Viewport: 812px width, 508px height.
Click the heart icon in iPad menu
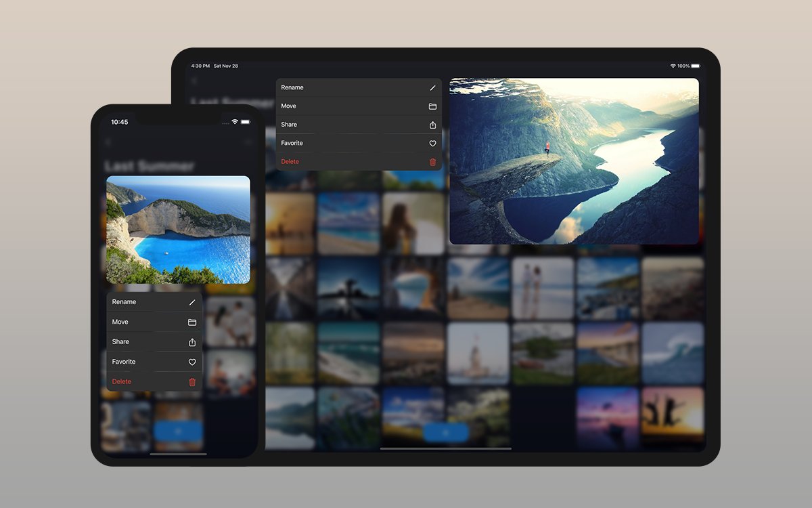(432, 144)
